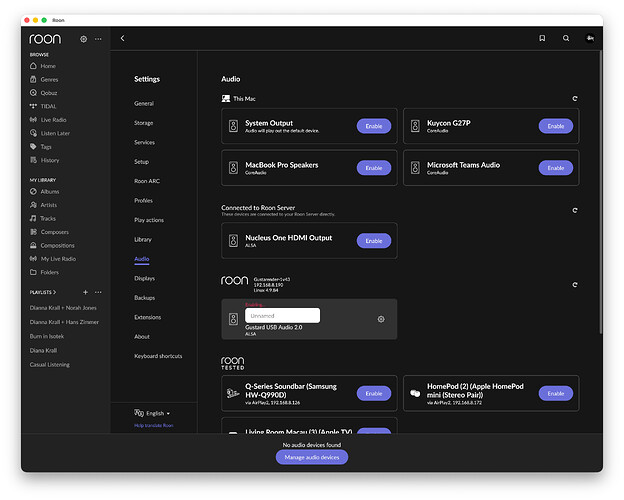Open Extensions settings tab
The image size is (624, 500).
pyautogui.click(x=148, y=317)
